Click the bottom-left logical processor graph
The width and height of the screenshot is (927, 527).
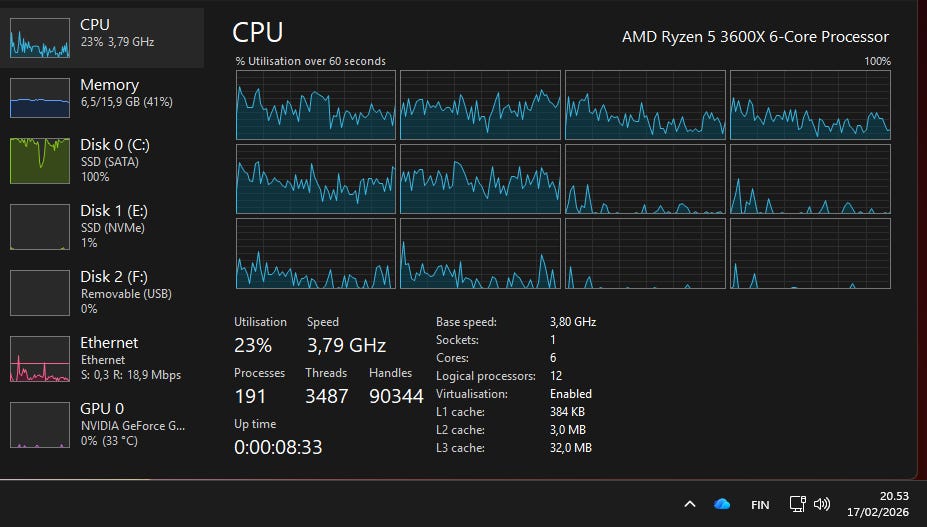(316, 253)
